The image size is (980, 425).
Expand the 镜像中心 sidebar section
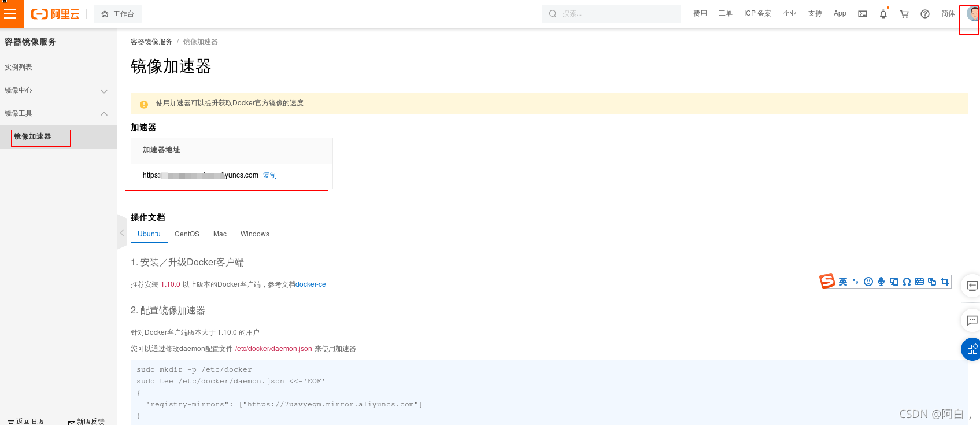click(58, 90)
